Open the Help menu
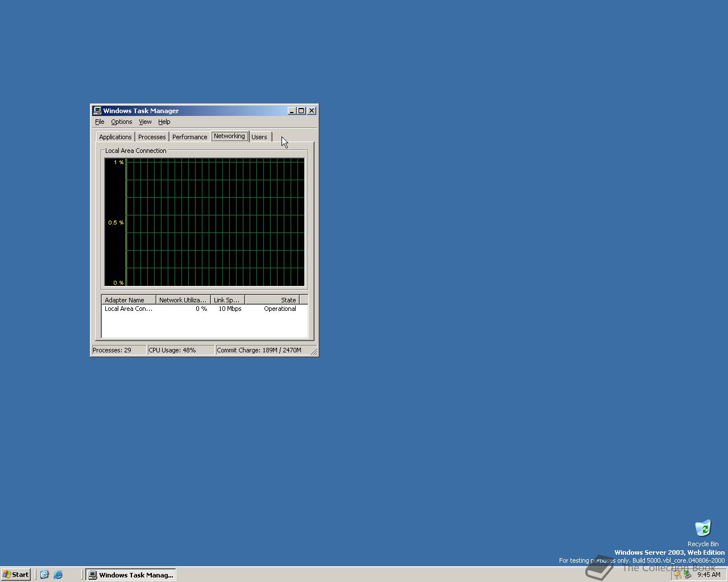 coord(164,122)
